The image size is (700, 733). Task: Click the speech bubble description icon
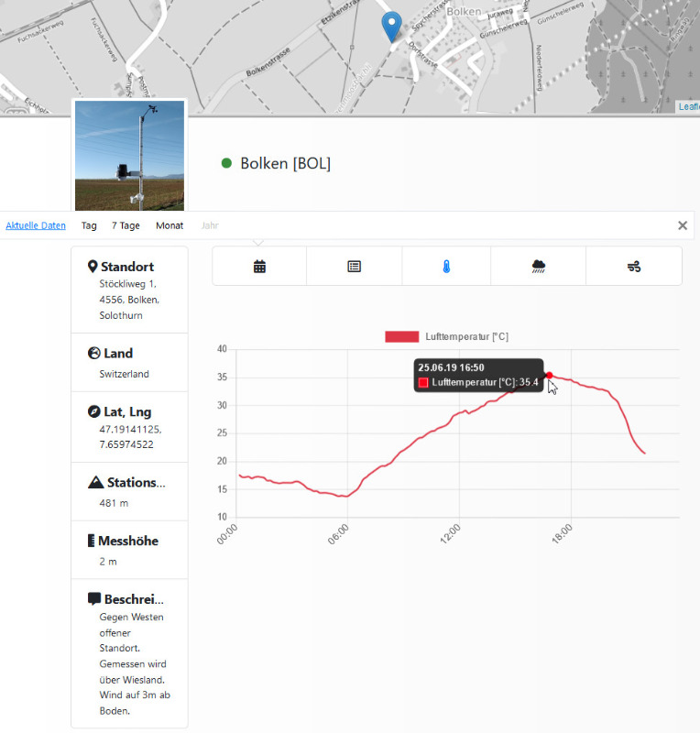coord(93,599)
